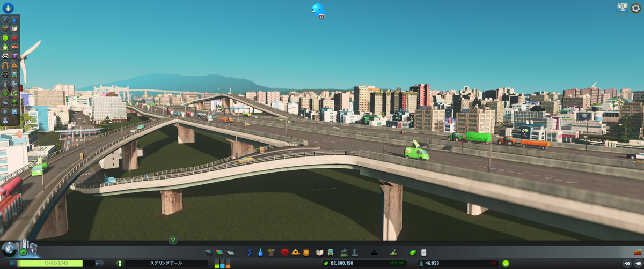The height and width of the screenshot is (269, 644).
Task: Click the RCI demand bars
Action: click(x=222, y=263)
